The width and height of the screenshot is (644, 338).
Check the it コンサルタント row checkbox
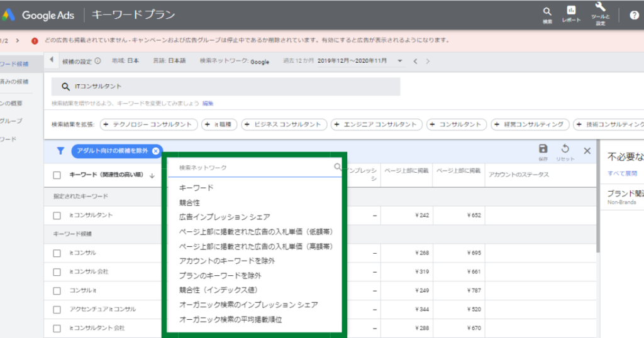pos(57,215)
